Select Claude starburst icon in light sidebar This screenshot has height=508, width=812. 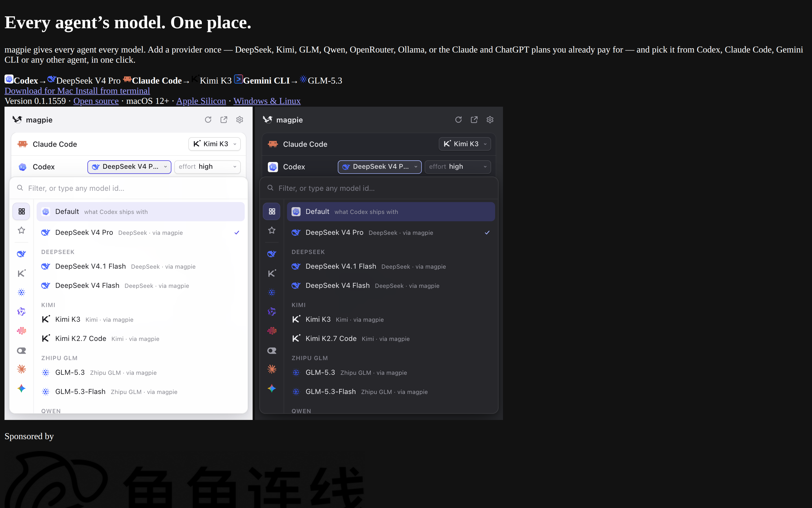(21, 369)
